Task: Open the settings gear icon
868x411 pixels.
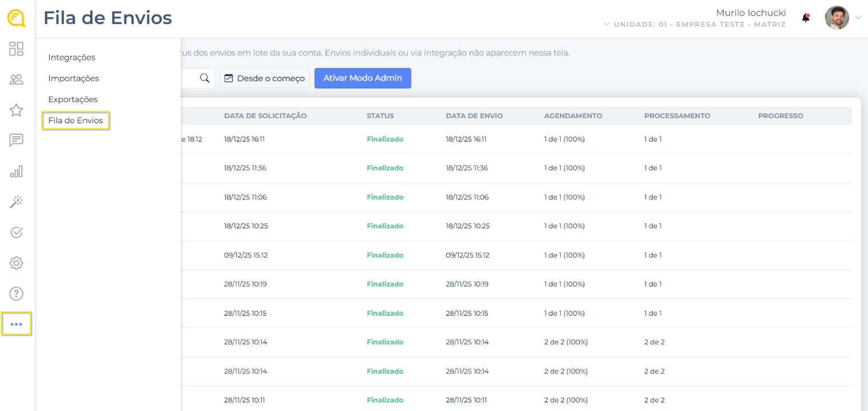Action: 17,263
